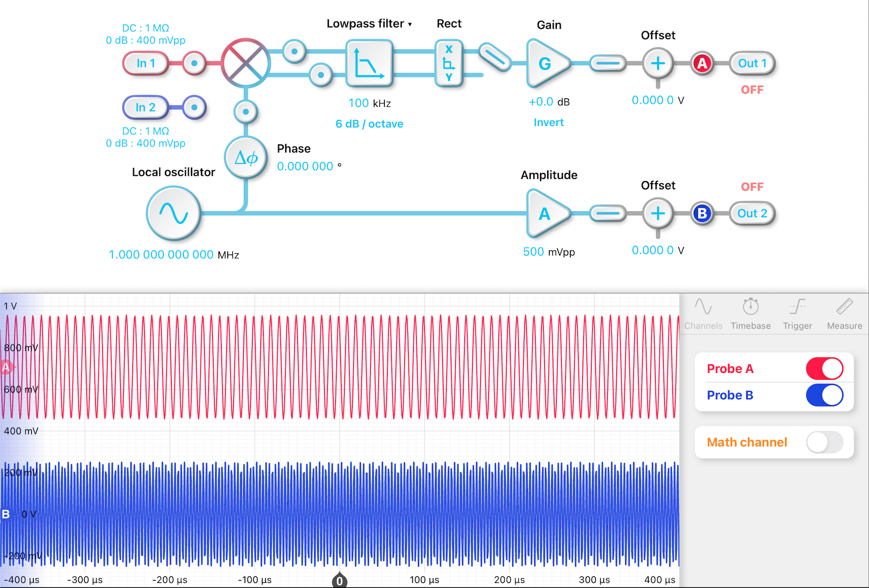Viewport: 869px width, 588px height.
Task: Select the Gain G amplifier triangle
Action: coord(548,63)
